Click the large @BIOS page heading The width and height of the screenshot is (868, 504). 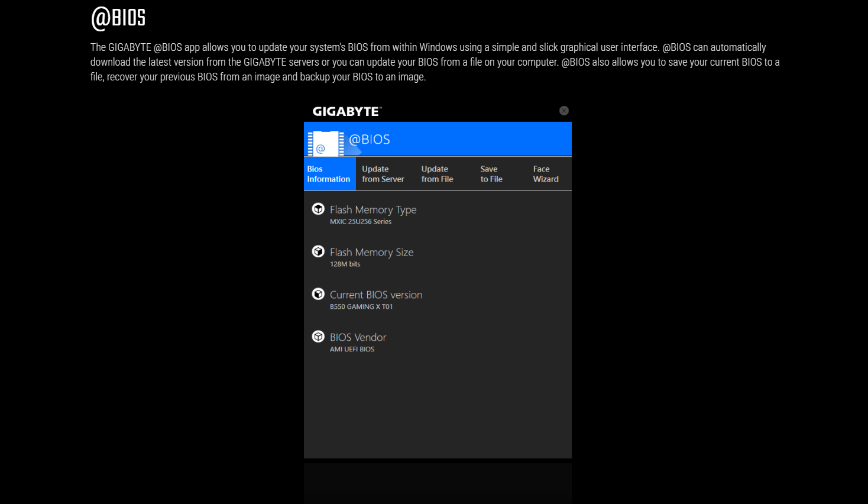click(x=118, y=18)
